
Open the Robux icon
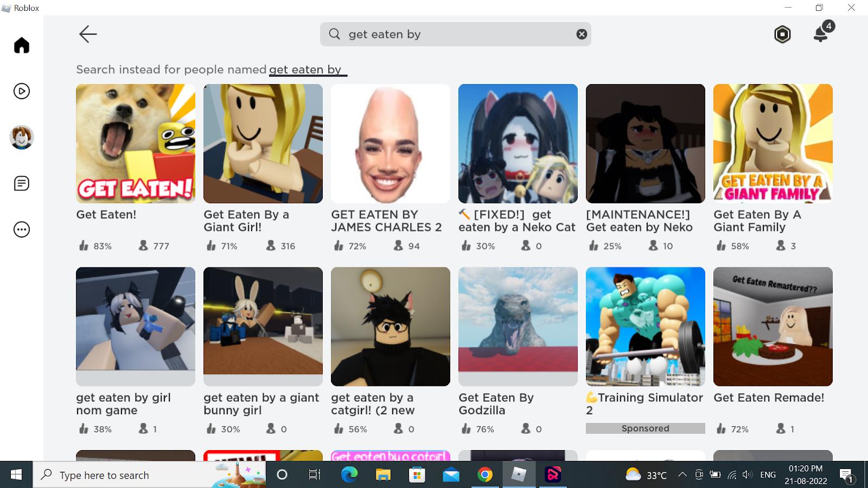782,34
